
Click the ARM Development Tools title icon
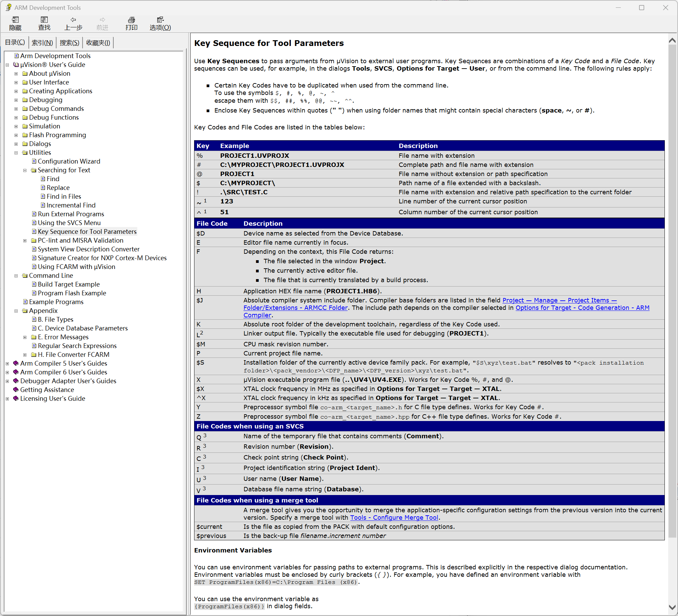point(8,7)
